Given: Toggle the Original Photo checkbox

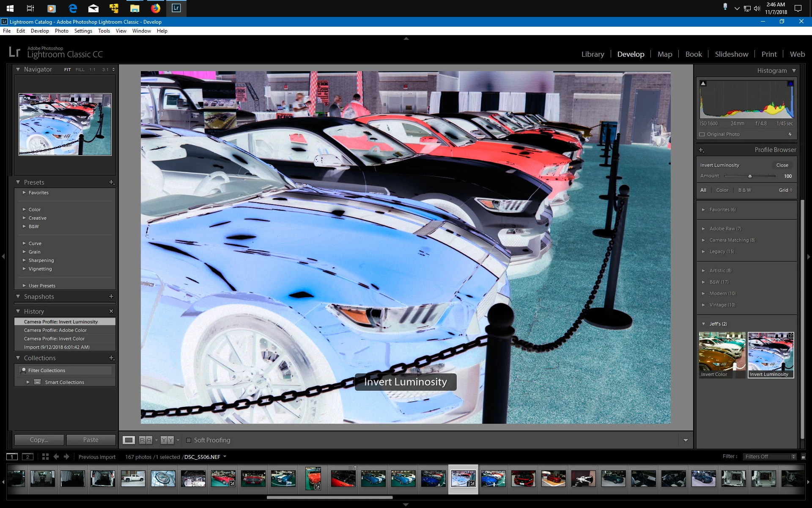Looking at the screenshot, I should pyautogui.click(x=702, y=134).
